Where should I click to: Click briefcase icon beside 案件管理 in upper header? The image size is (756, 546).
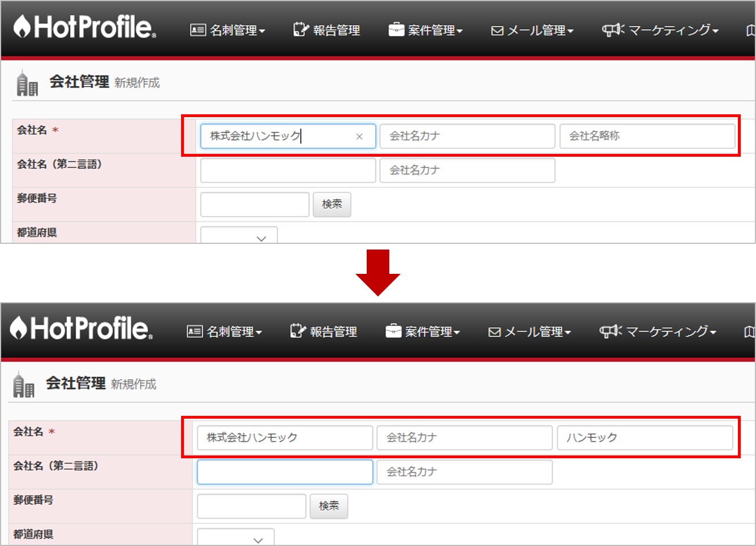click(x=396, y=29)
